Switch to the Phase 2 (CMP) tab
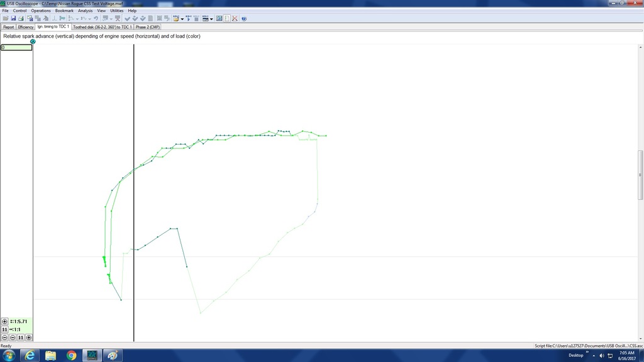 147,27
